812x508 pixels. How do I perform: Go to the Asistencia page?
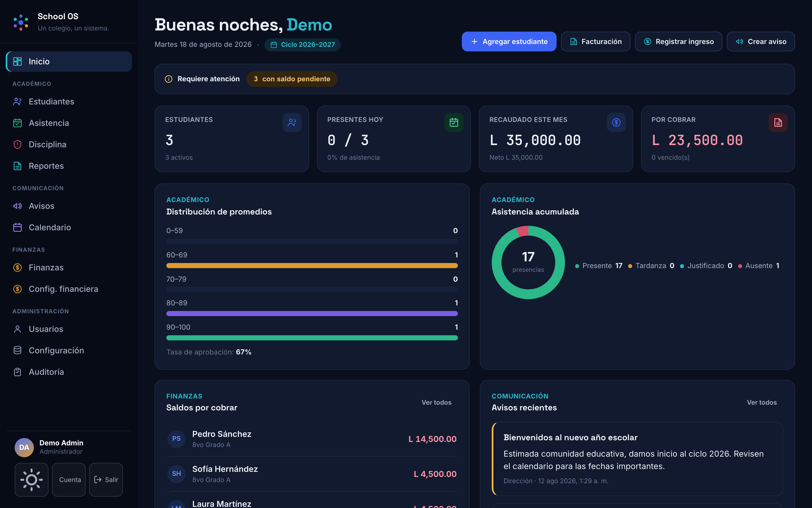tap(69, 123)
